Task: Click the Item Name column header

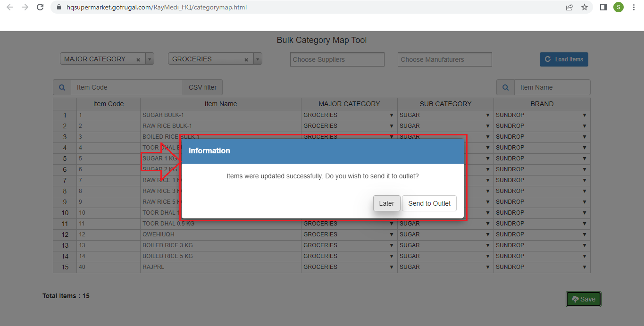Action: pos(221,104)
